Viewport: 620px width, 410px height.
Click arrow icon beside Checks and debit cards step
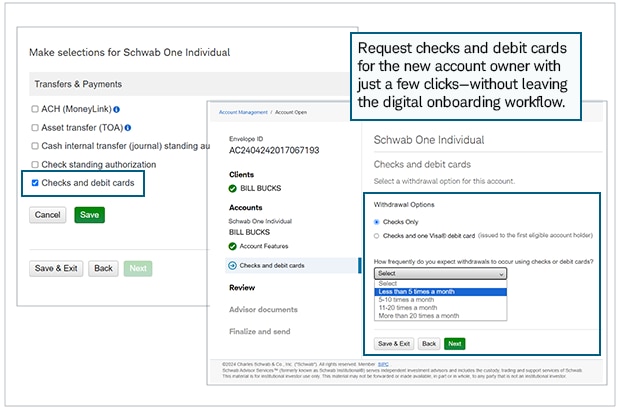click(x=232, y=266)
